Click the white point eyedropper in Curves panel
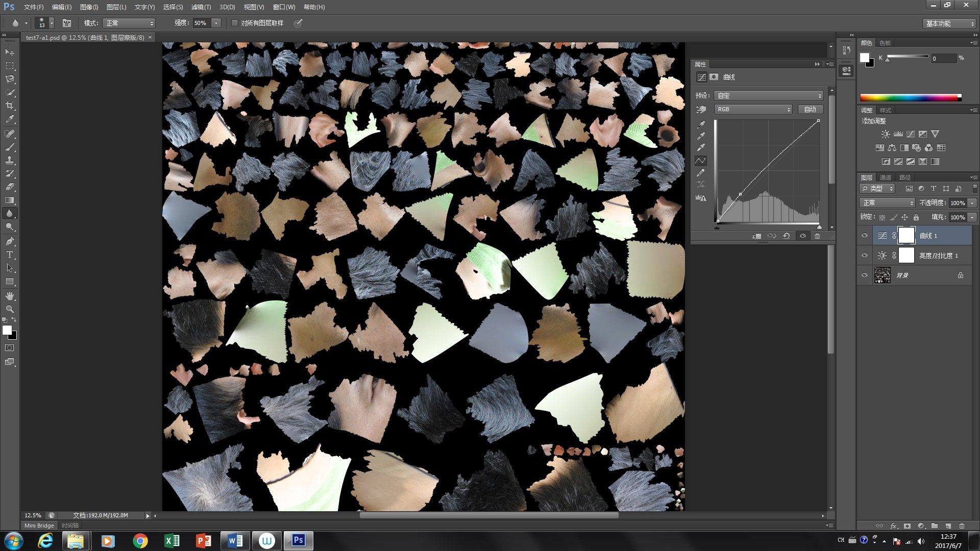 (701, 146)
